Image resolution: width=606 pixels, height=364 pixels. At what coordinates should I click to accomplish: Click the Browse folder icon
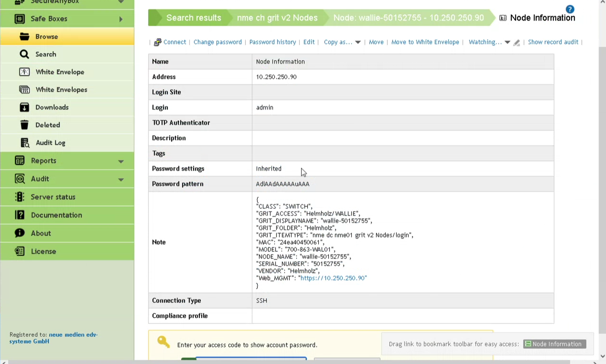pos(24,36)
